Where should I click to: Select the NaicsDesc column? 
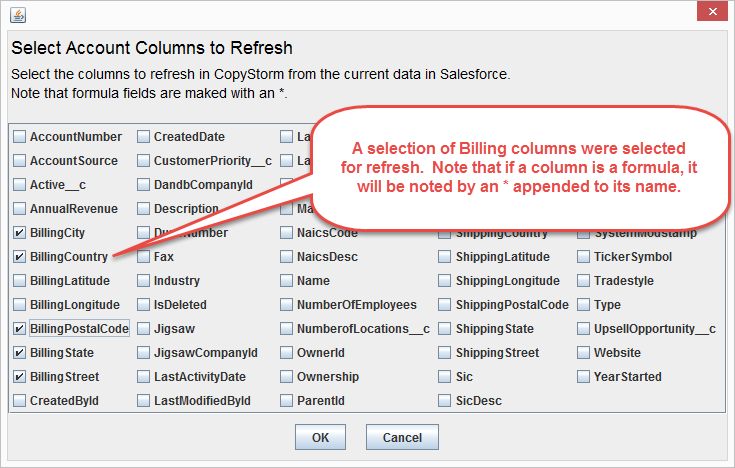click(x=286, y=257)
